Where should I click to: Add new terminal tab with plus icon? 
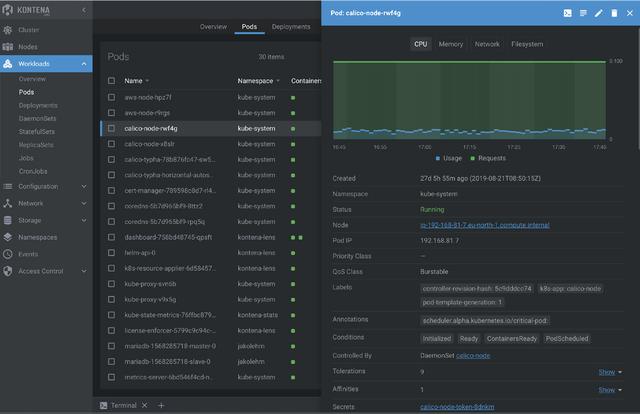point(161,405)
